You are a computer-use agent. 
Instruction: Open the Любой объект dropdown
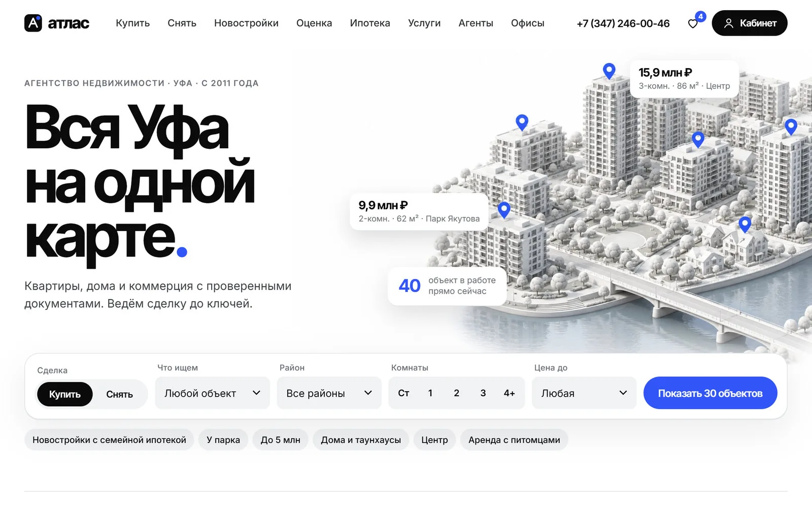click(212, 393)
